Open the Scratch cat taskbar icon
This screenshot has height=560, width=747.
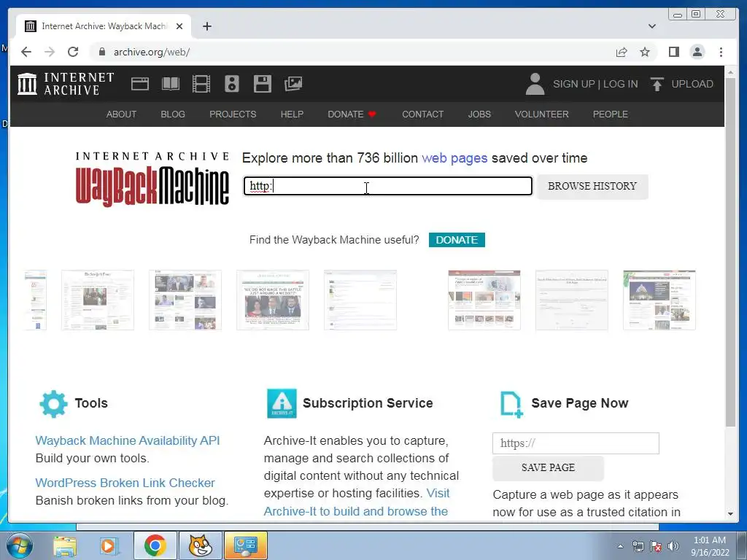pos(200,545)
